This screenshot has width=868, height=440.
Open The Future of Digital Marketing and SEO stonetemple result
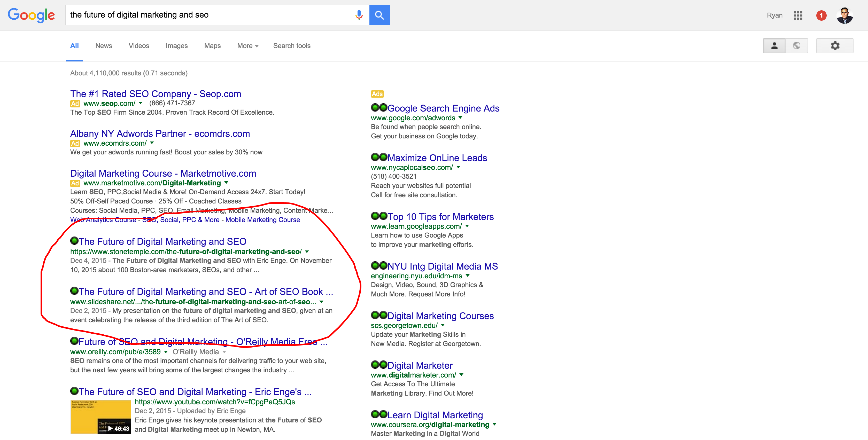162,241
